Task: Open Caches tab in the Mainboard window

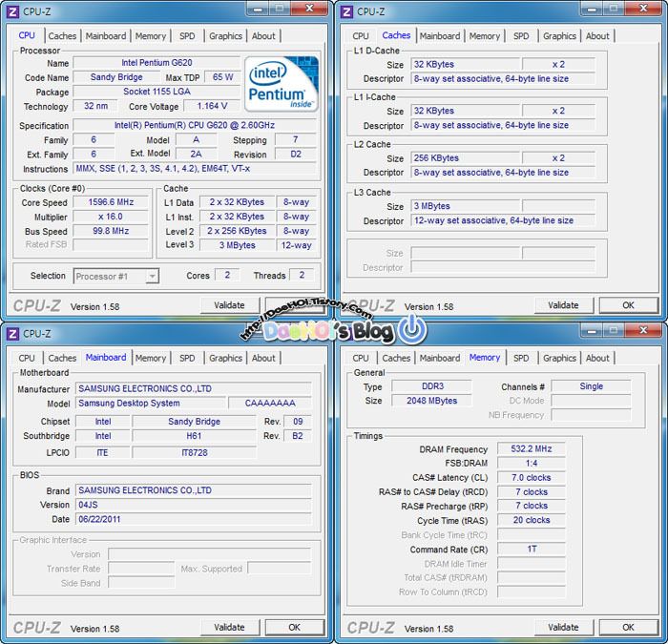Action: pos(62,358)
